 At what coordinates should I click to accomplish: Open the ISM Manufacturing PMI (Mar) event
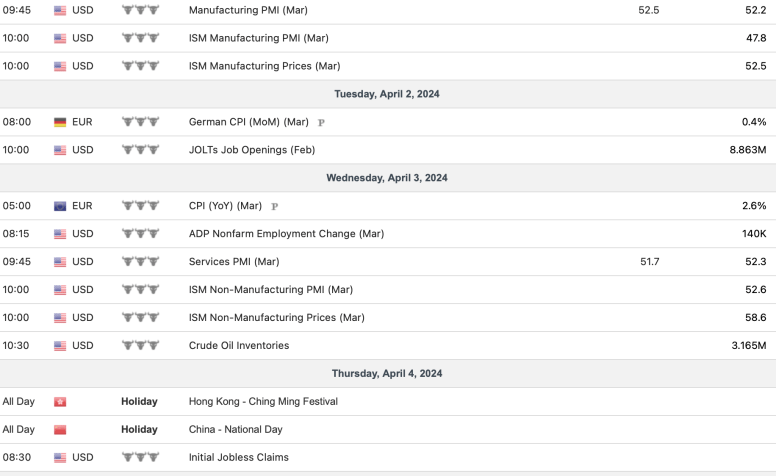pyautogui.click(x=258, y=38)
